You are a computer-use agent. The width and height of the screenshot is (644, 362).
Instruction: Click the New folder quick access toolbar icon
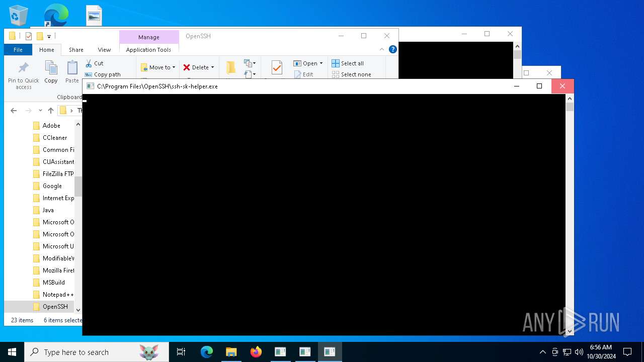pyautogui.click(x=40, y=36)
